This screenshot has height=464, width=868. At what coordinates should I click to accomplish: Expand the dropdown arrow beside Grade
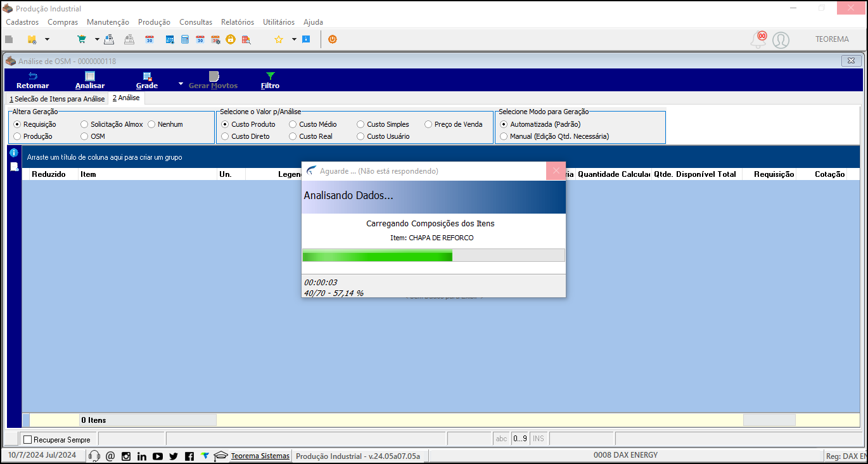pos(181,84)
